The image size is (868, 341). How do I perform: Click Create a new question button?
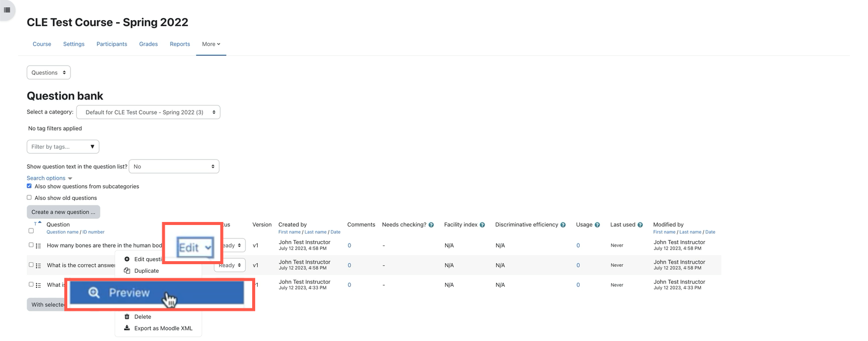(63, 212)
